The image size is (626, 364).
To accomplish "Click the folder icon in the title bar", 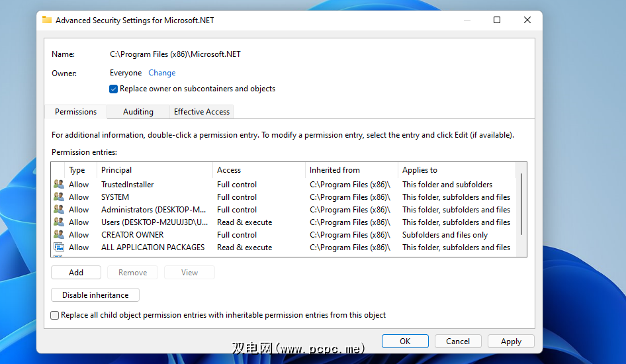I will point(47,20).
